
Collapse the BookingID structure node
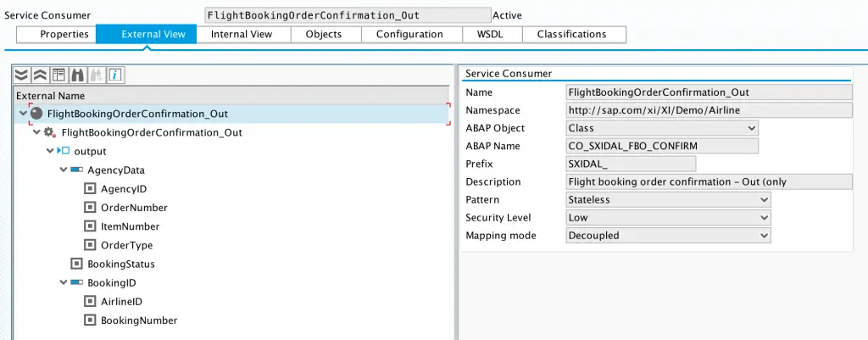point(63,283)
